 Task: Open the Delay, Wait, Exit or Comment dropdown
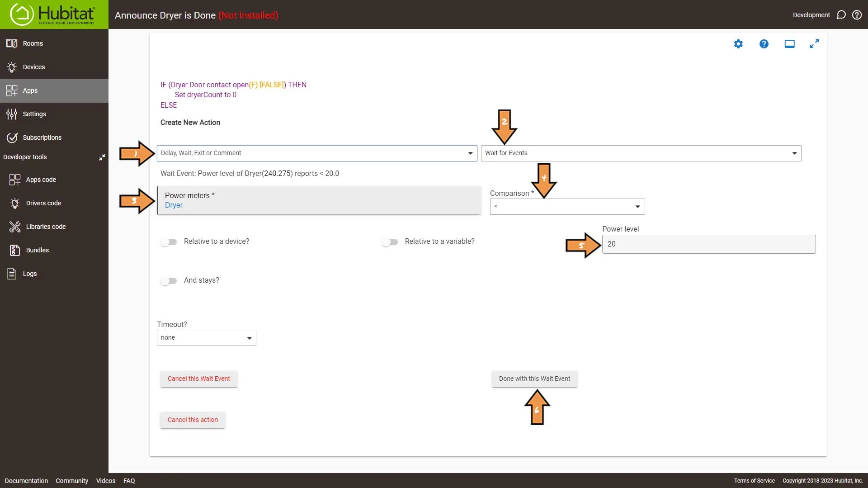pos(317,153)
